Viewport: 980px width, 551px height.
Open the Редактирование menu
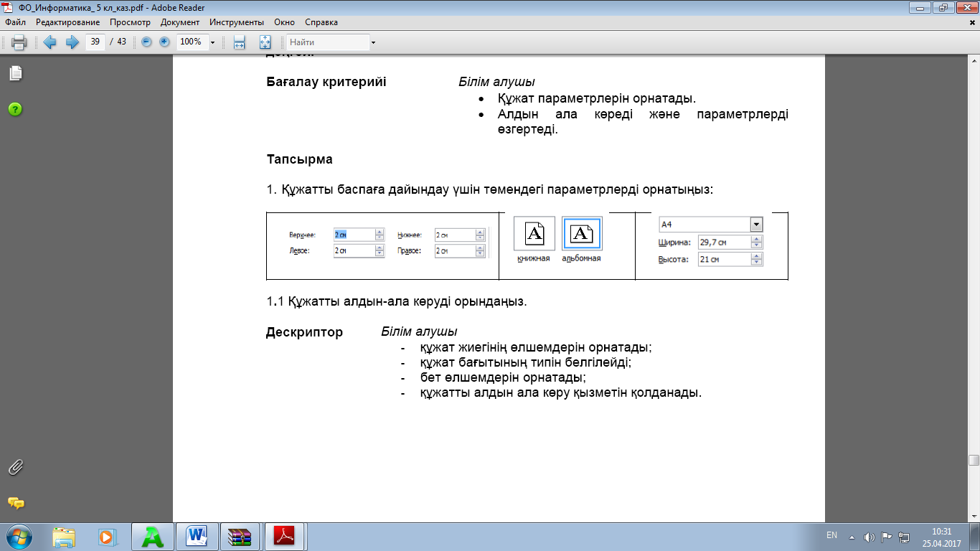click(x=67, y=22)
